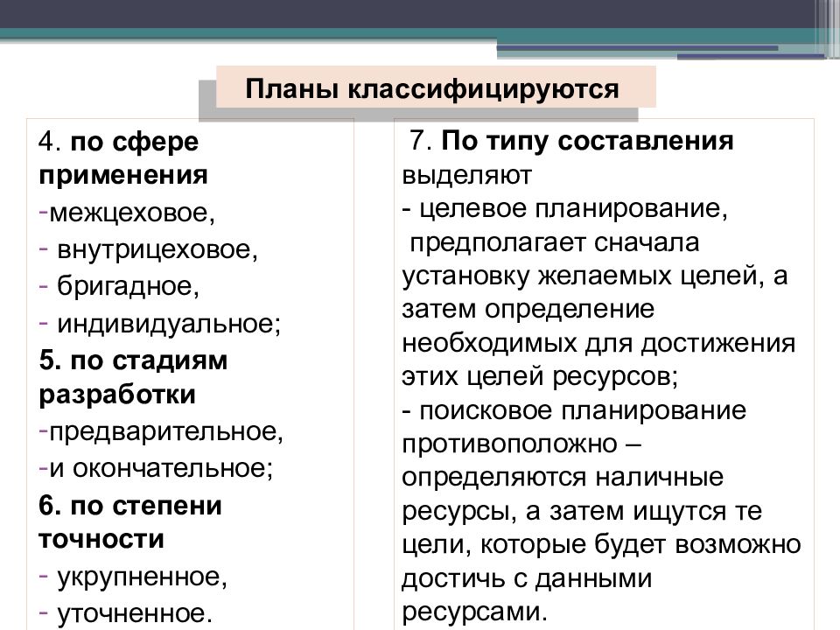Select line 'необходимых для достижения'
This screenshot has height=630, width=840.
598,344
